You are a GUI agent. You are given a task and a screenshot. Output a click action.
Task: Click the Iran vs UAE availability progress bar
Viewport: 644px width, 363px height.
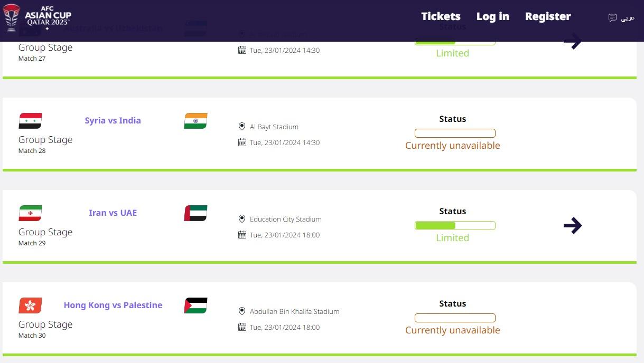click(455, 226)
